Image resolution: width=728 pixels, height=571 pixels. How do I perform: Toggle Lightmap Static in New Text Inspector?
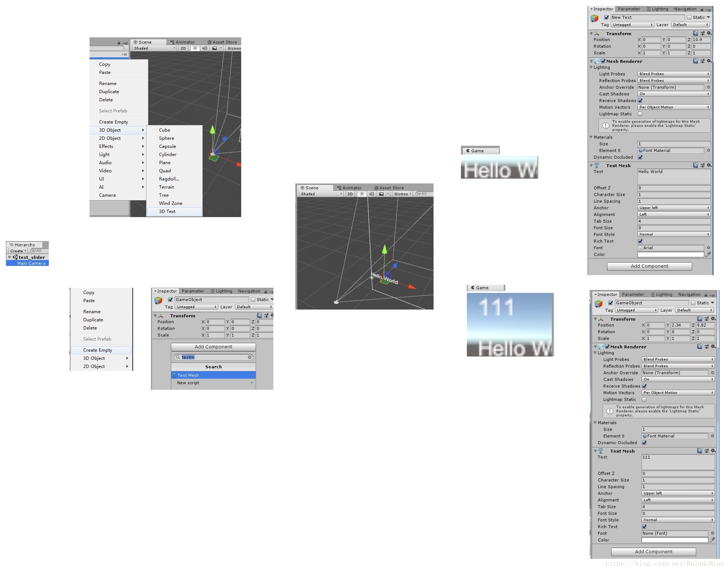click(640, 114)
